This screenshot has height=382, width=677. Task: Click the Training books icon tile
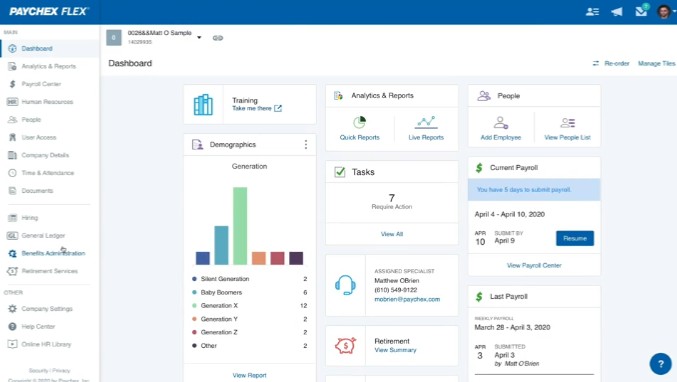[203, 104]
